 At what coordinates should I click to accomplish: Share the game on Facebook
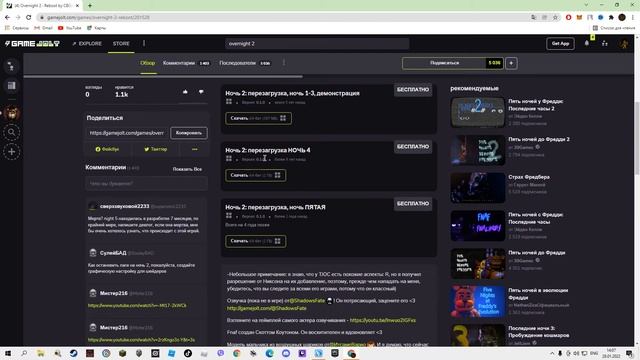pyautogui.click(x=107, y=149)
